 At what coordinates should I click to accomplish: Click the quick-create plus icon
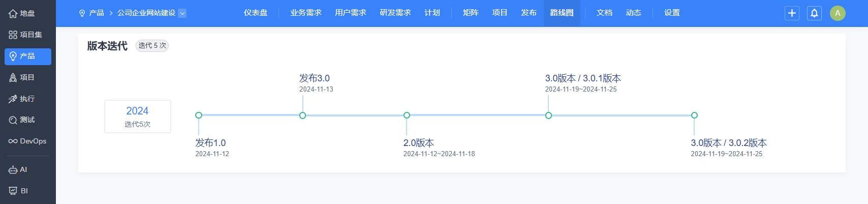point(792,13)
